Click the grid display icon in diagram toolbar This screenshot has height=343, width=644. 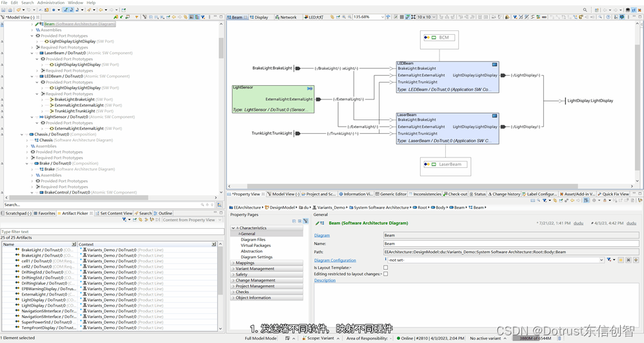[401, 17]
